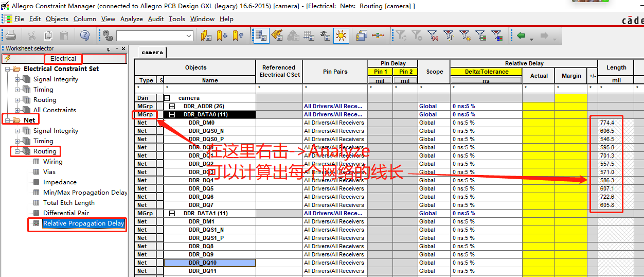Viewport: 644px width, 277px height.
Task: Collapse the Net folder in tree
Action: [x=7, y=120]
